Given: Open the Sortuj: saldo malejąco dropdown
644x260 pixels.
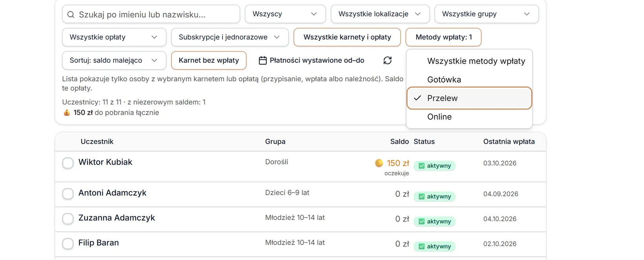Looking at the screenshot, I should click(x=114, y=60).
